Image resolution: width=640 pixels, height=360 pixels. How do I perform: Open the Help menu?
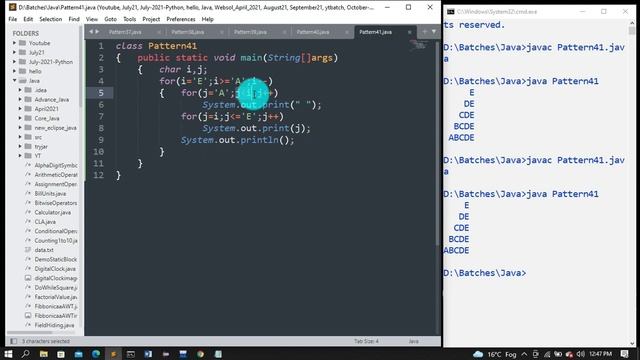click(207, 19)
